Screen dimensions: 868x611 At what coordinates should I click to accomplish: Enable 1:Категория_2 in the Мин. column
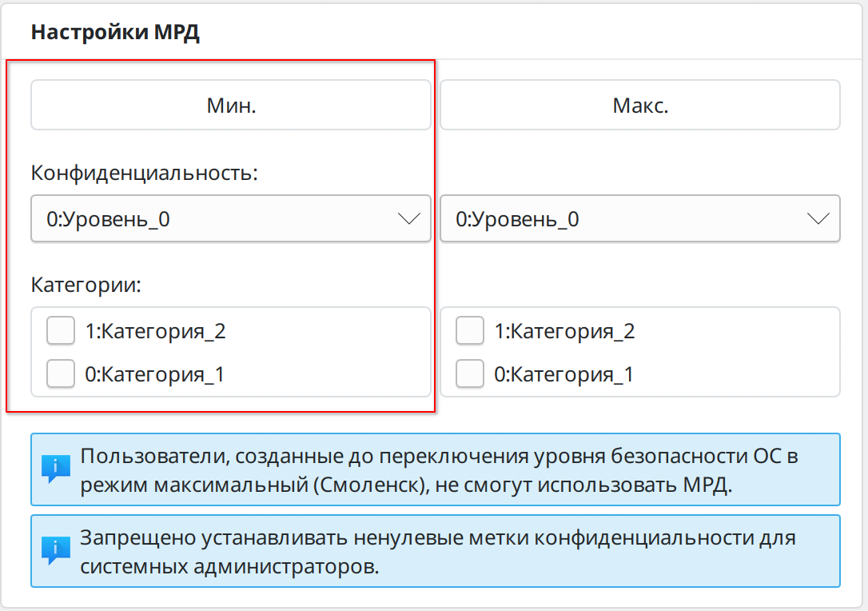pos(61,330)
